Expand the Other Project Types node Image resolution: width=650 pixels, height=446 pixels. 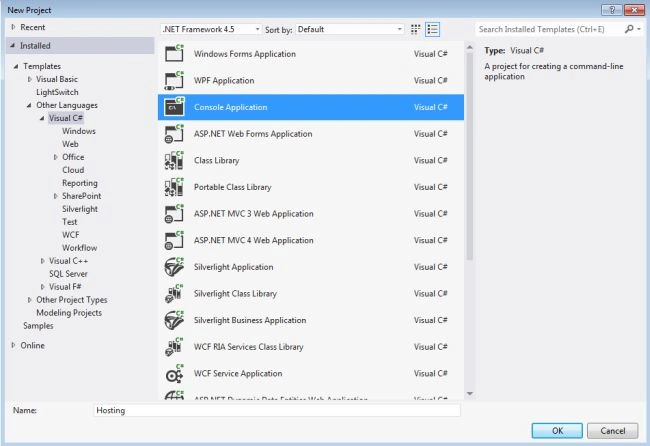pyautogui.click(x=29, y=300)
